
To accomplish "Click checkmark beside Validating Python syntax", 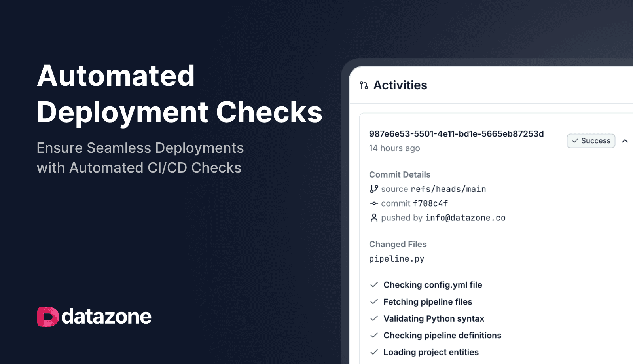I will pyautogui.click(x=374, y=318).
